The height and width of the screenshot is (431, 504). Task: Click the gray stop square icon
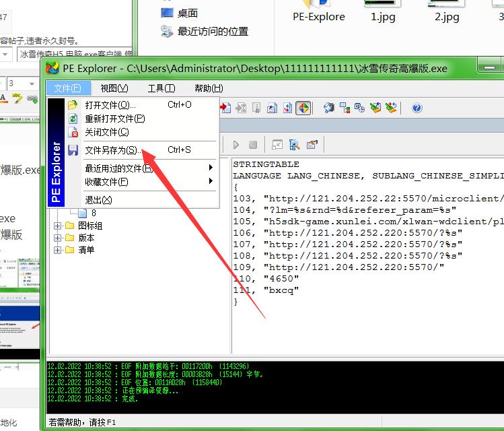tap(253, 144)
